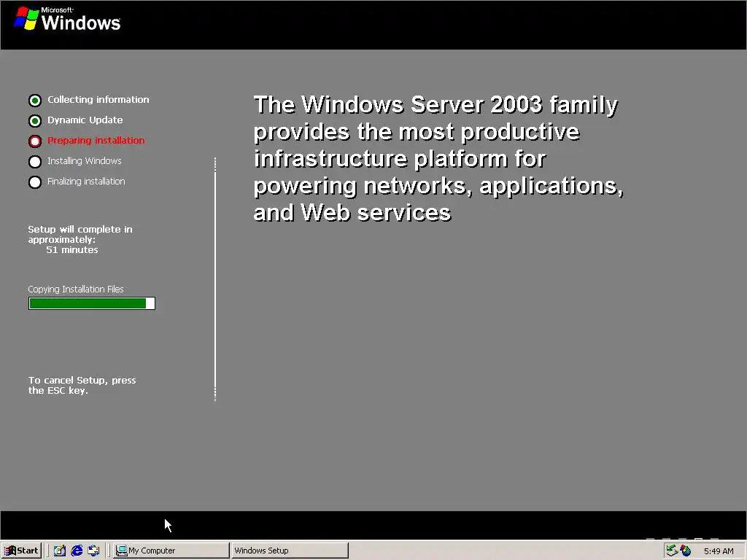Launch Internet Explorer from quick launch
This screenshot has width=747, height=560.
[x=77, y=551]
